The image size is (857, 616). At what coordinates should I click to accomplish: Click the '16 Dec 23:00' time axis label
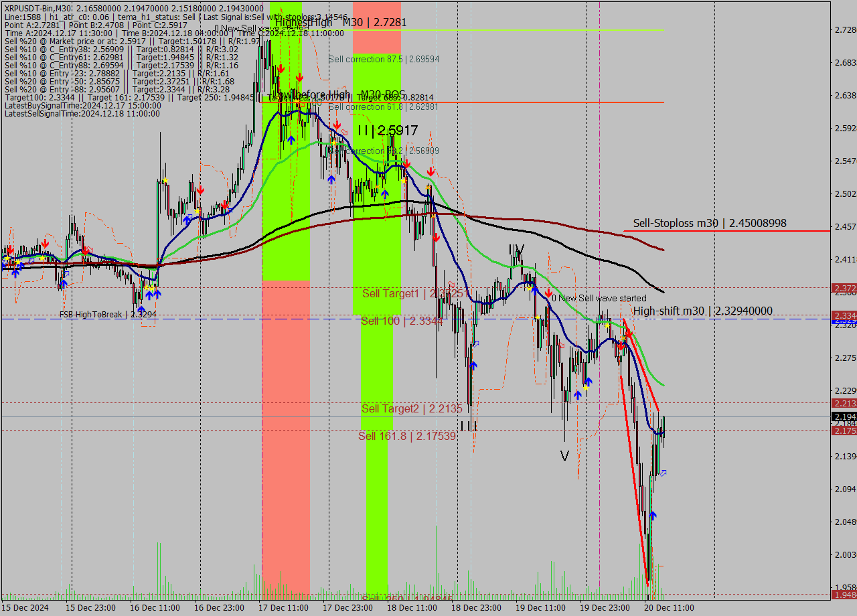point(218,608)
